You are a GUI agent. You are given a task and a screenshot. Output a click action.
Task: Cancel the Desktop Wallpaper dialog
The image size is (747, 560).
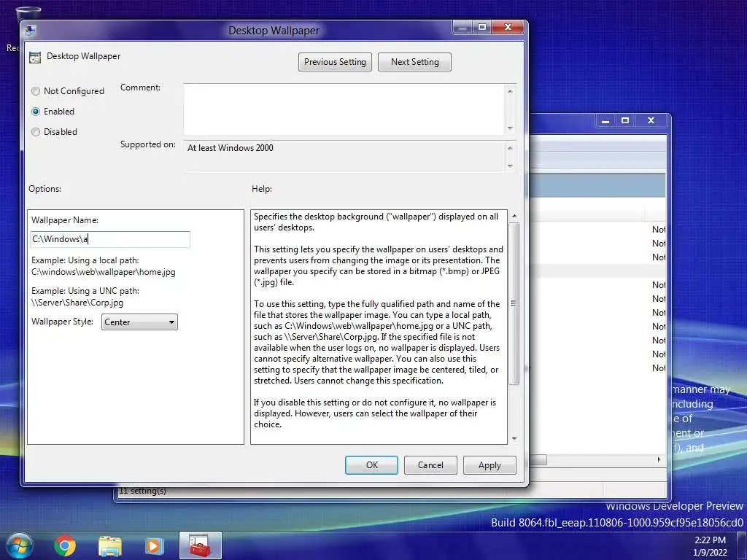point(430,465)
